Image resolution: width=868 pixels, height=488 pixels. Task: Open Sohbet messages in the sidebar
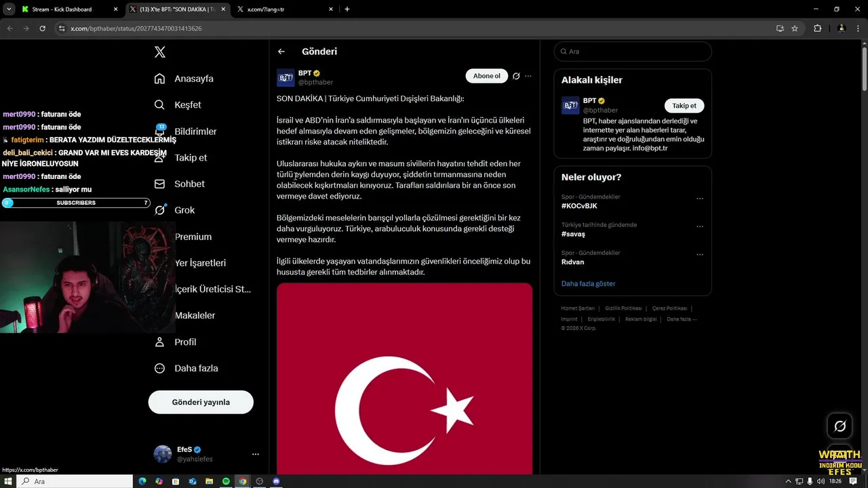point(179,184)
